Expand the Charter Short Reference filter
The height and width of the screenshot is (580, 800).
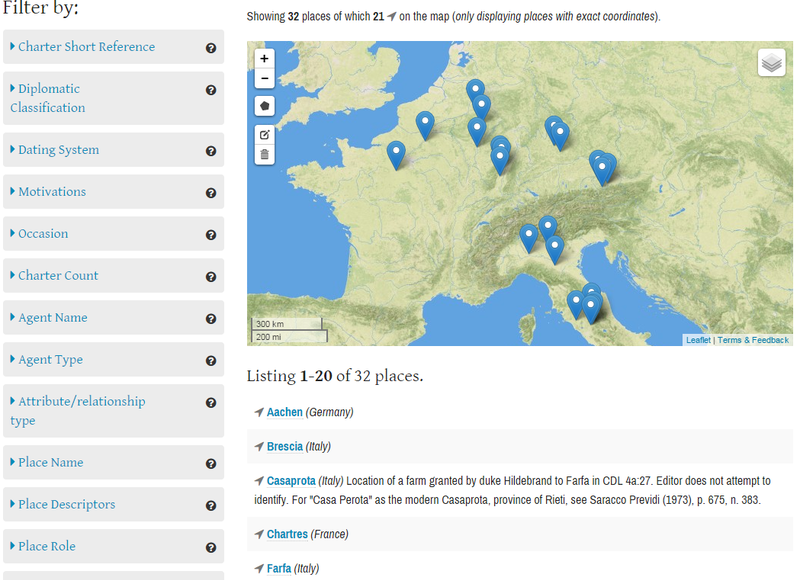[x=86, y=47]
